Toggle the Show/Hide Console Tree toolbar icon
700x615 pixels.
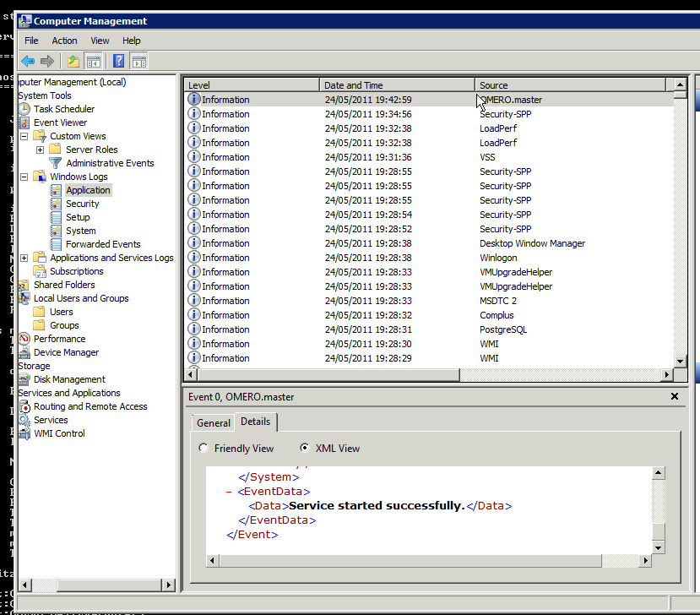tap(93, 61)
